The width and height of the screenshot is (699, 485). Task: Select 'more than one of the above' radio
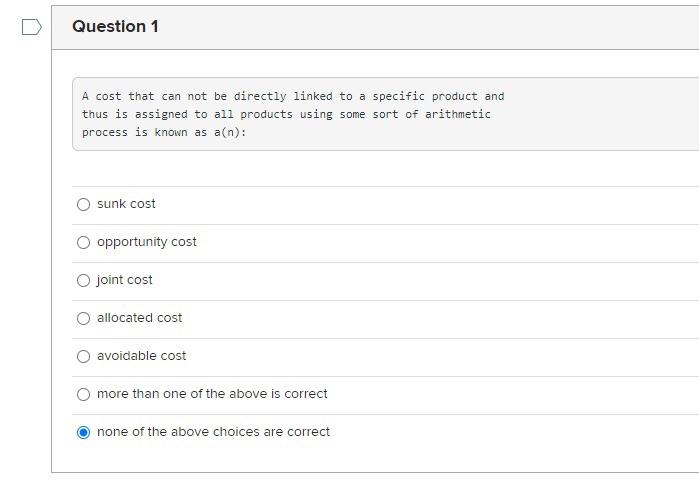tap(83, 394)
